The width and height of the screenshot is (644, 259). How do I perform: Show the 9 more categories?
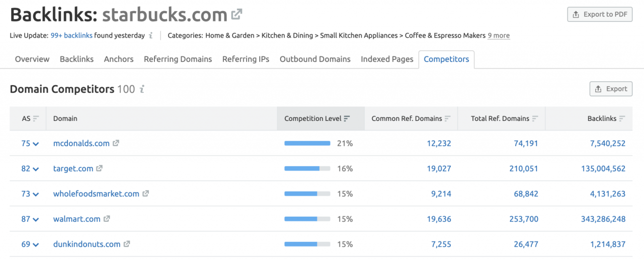coord(499,36)
